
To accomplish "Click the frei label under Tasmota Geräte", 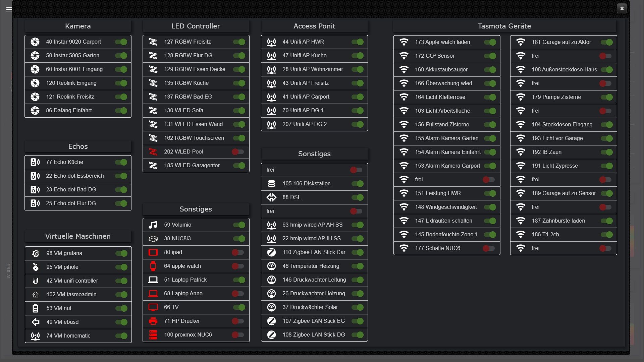I will [536, 55].
